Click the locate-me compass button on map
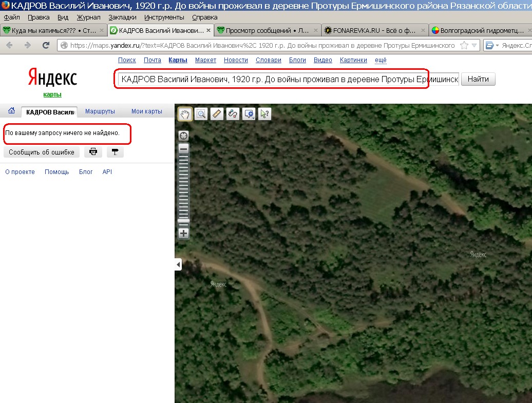Screen dimensions: 532x403 [x=183, y=136]
